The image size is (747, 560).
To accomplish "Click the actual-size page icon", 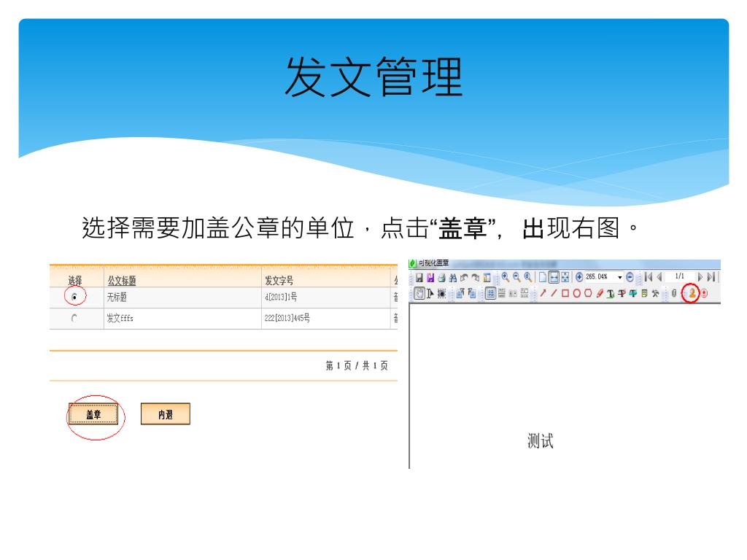I will pyautogui.click(x=543, y=277).
